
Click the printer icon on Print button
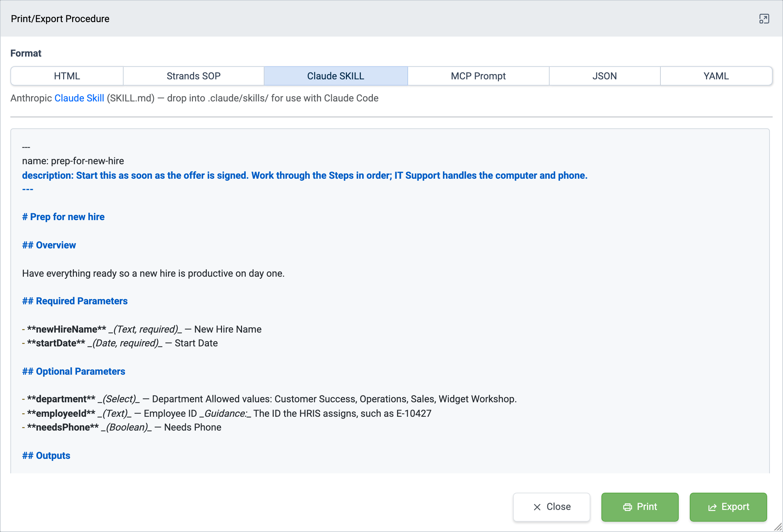click(627, 507)
